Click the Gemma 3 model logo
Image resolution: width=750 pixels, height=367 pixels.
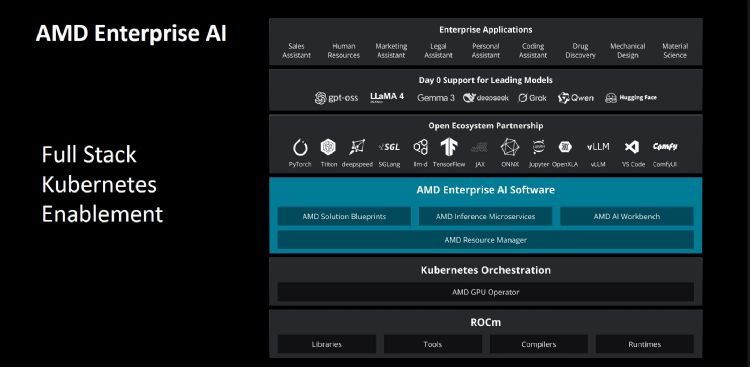pos(436,98)
